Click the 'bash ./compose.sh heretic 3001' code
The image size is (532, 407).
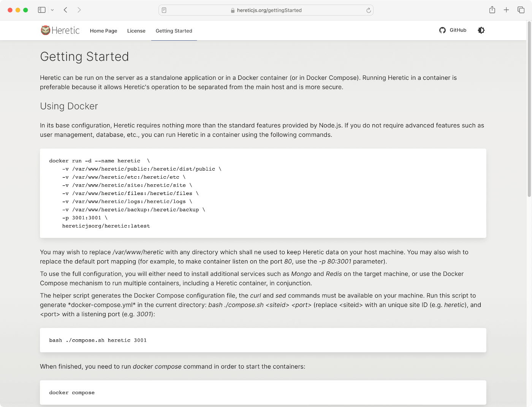(98, 340)
